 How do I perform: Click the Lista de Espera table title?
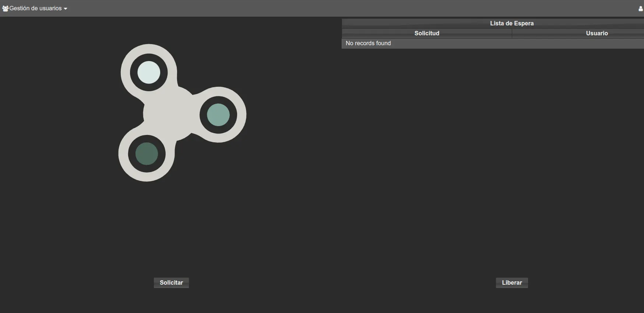point(511,23)
